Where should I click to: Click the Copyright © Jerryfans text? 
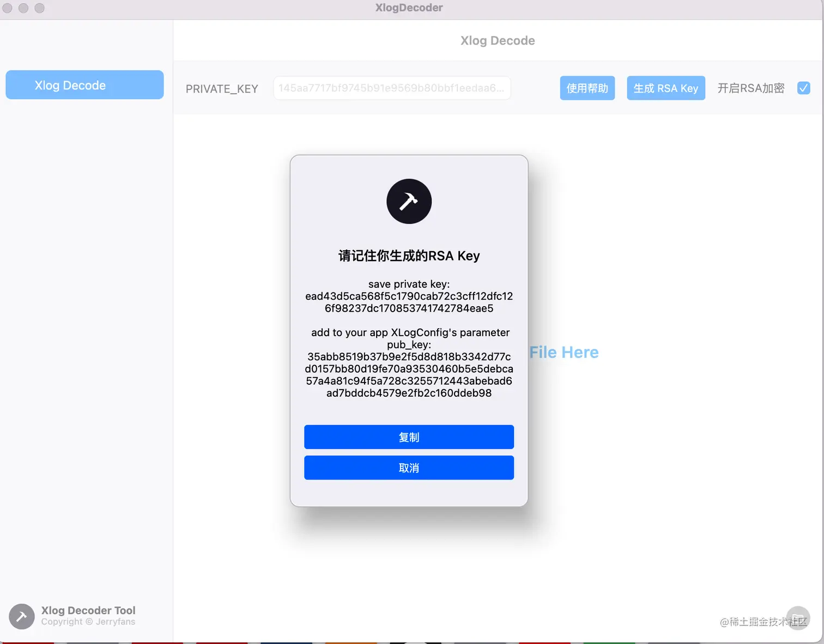click(x=88, y=622)
